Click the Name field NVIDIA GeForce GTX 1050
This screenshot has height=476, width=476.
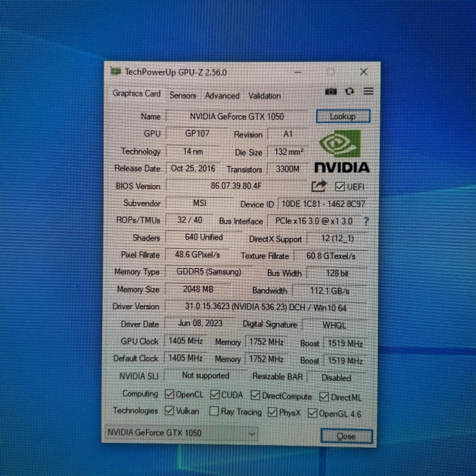click(237, 116)
